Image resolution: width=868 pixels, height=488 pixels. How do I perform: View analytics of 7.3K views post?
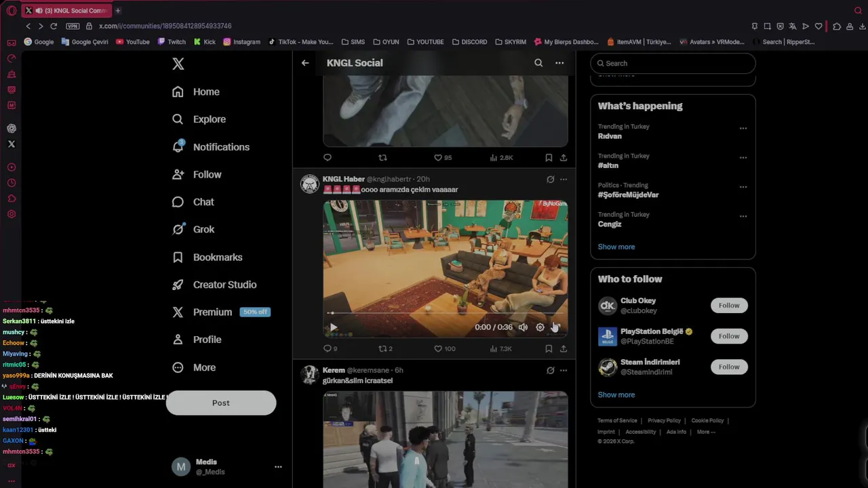coord(500,348)
